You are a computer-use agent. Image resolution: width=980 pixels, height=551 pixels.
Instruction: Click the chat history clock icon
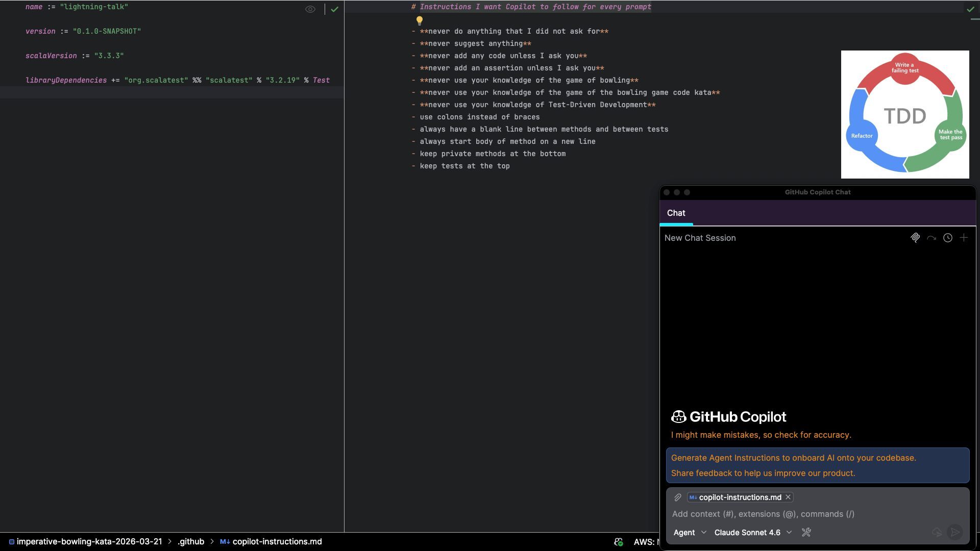click(948, 238)
